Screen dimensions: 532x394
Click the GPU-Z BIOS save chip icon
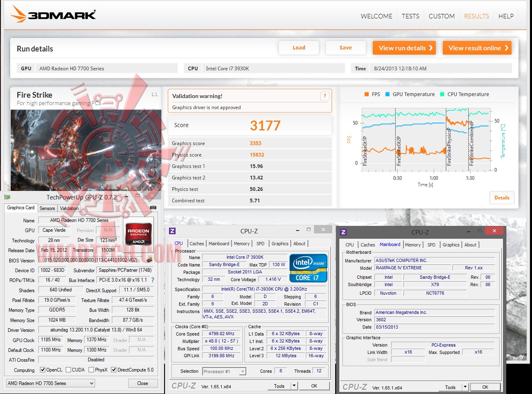coord(149,260)
